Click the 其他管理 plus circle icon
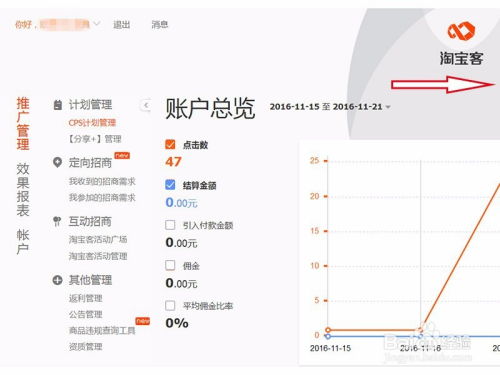The image size is (500, 375). [x=57, y=280]
